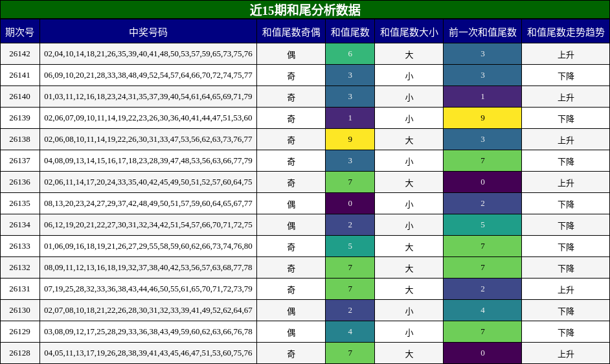
Task: Click purple 和值尾数 cell 1 in row 26139
Action: click(350, 118)
